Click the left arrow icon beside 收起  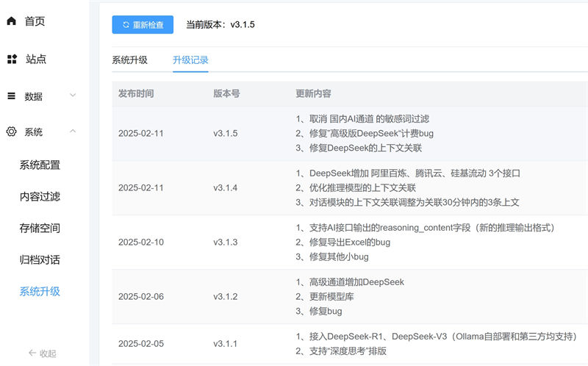32,353
